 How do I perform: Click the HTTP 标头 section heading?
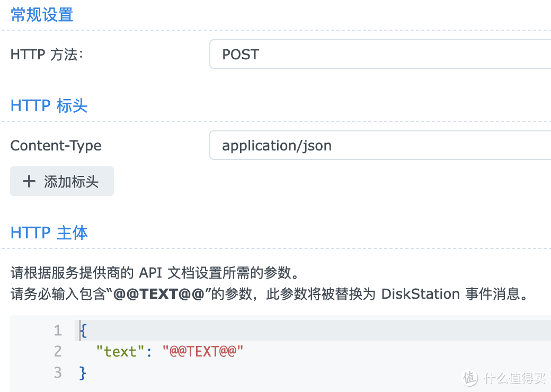point(49,106)
